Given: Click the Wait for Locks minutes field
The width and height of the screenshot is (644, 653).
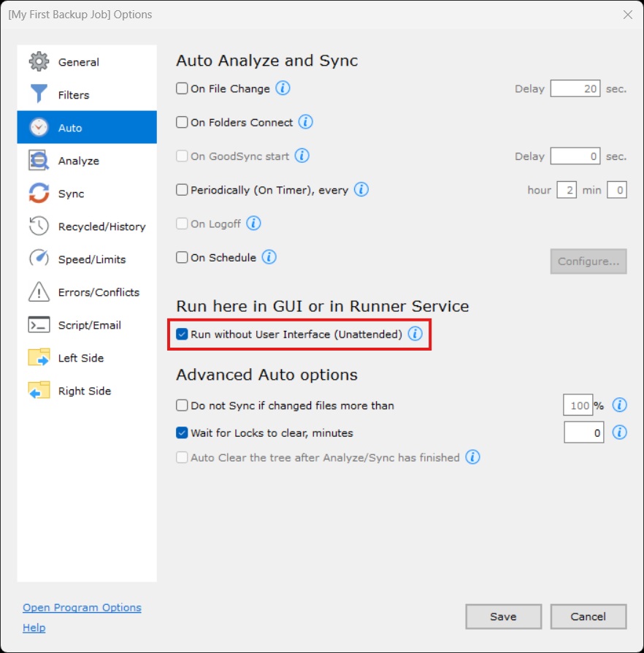Looking at the screenshot, I should pos(584,432).
